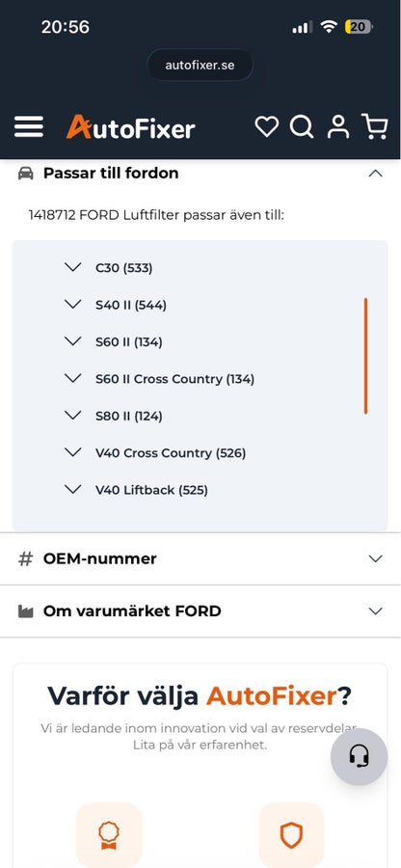Image resolution: width=401 pixels, height=868 pixels.
Task: Click the orange vehicle list scrollbar
Action: pyautogui.click(x=365, y=356)
